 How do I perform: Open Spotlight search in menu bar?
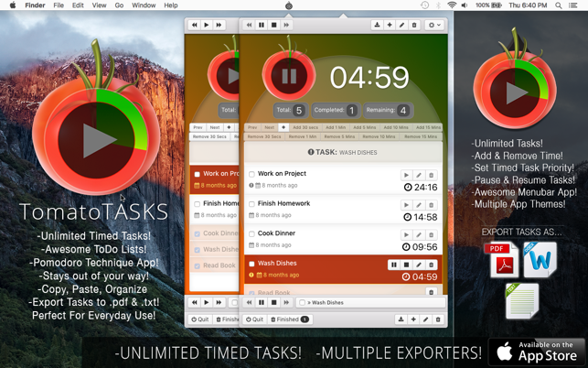pos(559,5)
